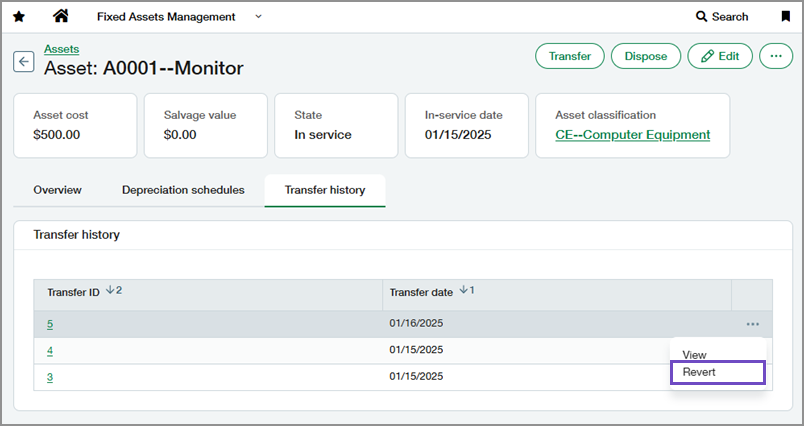Select the Transfer history tab

pos(324,190)
